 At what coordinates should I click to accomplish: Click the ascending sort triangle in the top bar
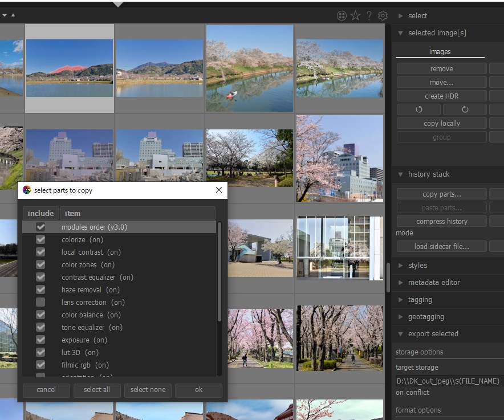(13, 15)
